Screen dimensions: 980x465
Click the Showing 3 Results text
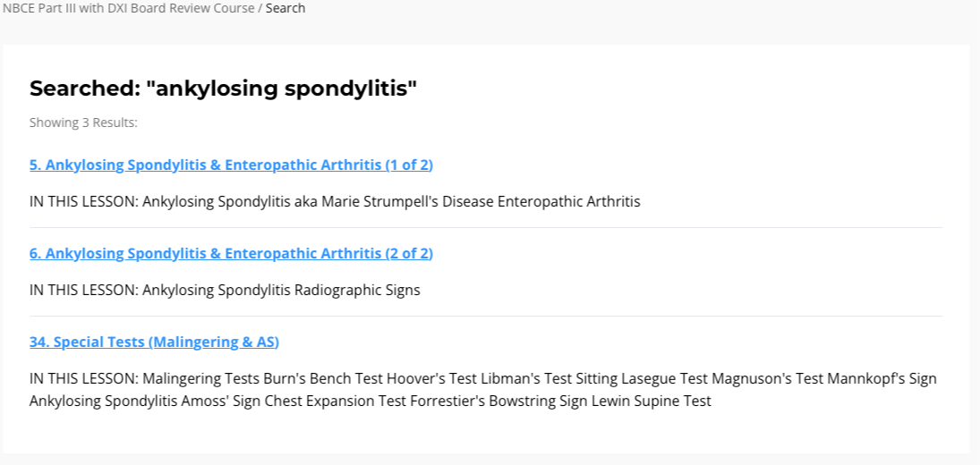click(83, 122)
